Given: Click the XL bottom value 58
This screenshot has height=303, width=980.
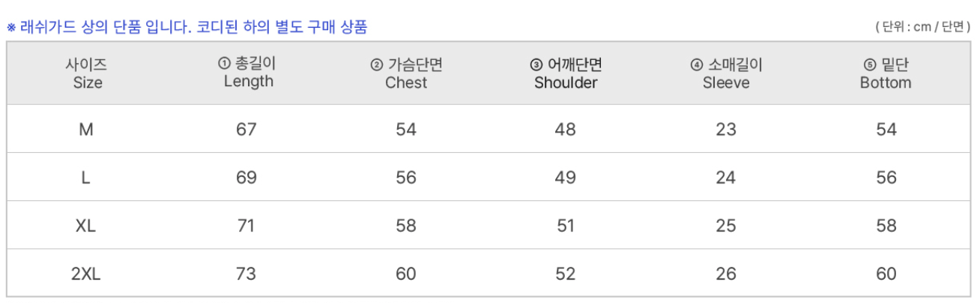Looking at the screenshot, I should click(886, 226).
